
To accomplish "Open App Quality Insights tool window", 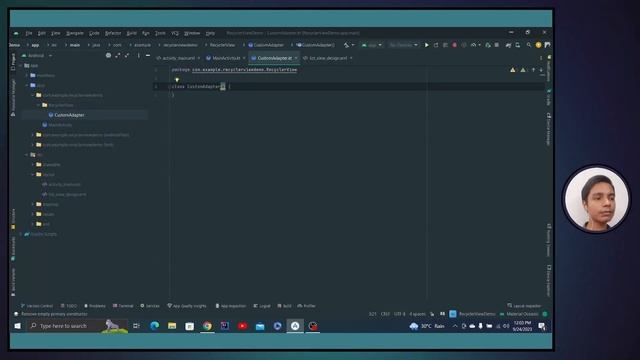I will coord(187,306).
